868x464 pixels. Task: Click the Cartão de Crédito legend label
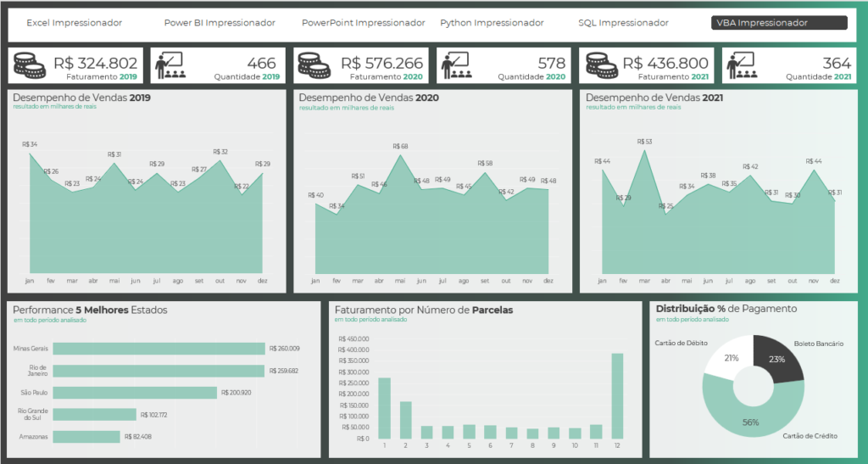click(810, 436)
